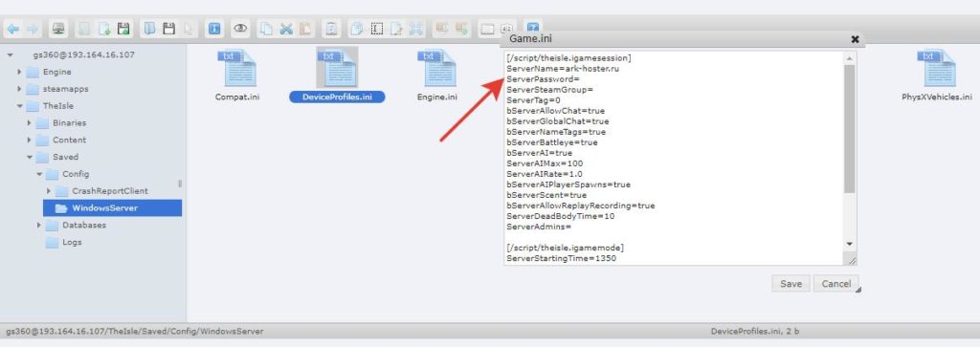Expand the Engine folder arrow
The width and height of the screenshot is (980, 347).
click(20, 72)
